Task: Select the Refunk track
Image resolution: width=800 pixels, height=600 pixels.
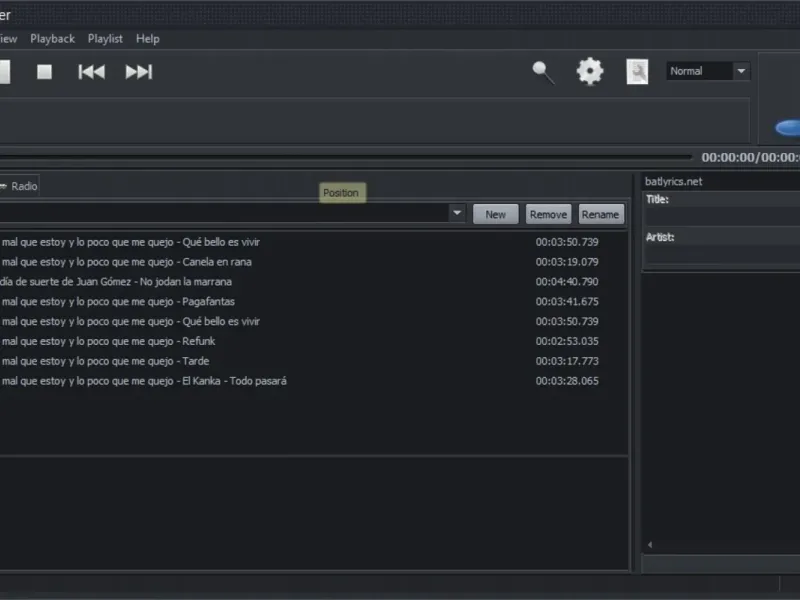Action: 314,341
